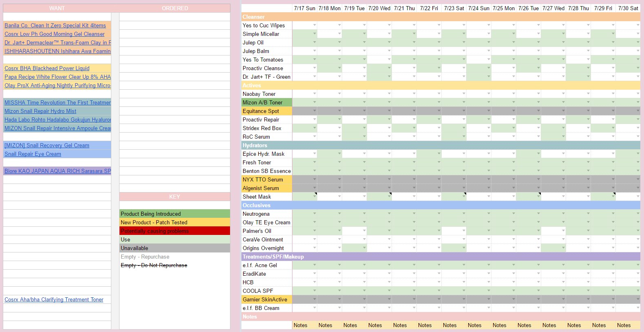Click the Origins Overnight product label

point(267,248)
